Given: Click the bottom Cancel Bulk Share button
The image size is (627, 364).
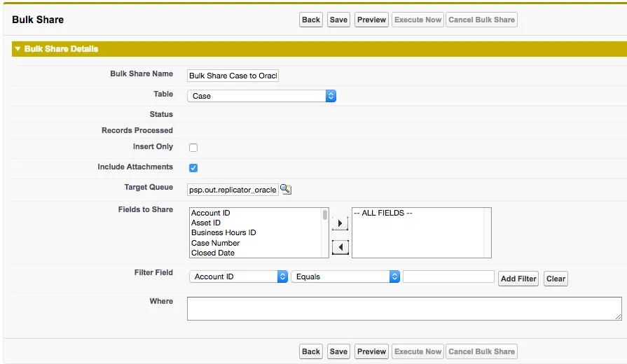Looking at the screenshot, I should tap(481, 351).
